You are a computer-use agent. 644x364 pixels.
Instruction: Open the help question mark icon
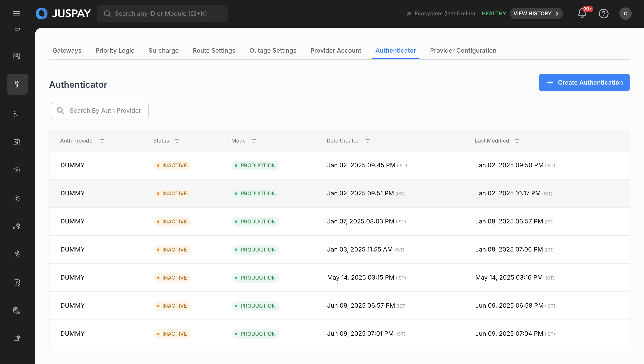click(x=603, y=14)
